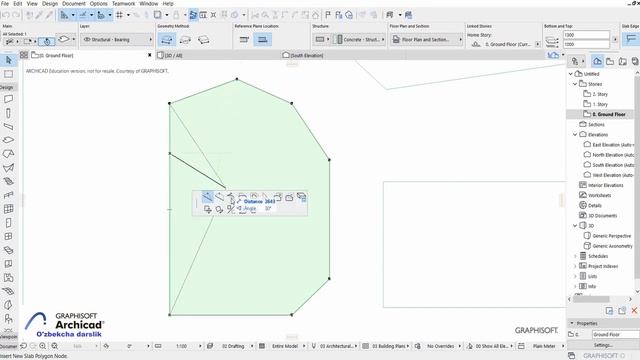Select the Slab tool in the toolbox
The image size is (640, 360).
click(8, 140)
